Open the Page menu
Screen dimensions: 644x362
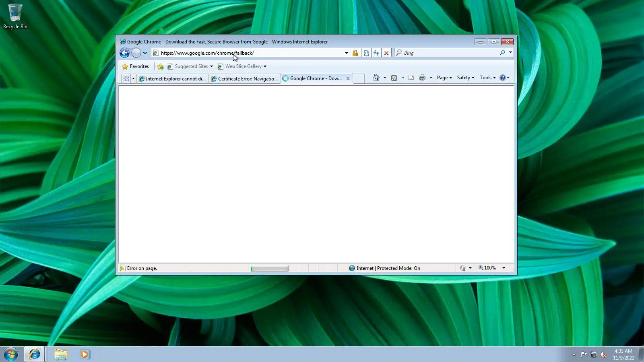coord(444,78)
